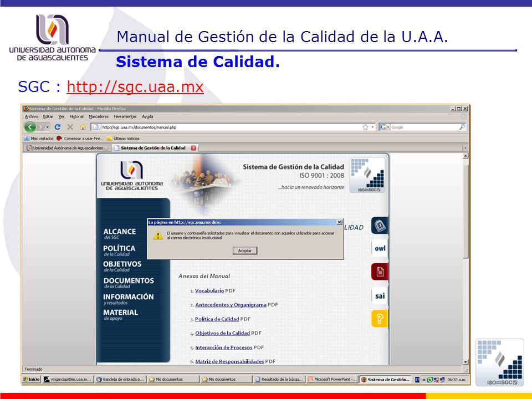
Task: Open the Ver menu
Action: pos(61,116)
